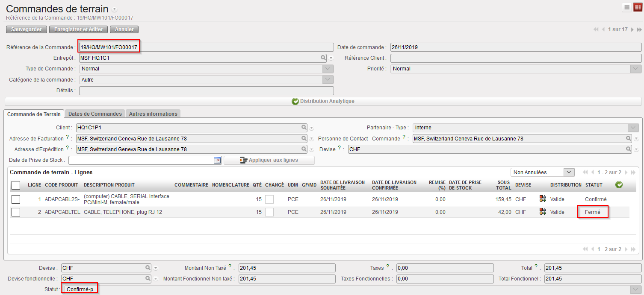Open distribution icon for line 2
The image size is (644, 295).
tap(543, 212)
